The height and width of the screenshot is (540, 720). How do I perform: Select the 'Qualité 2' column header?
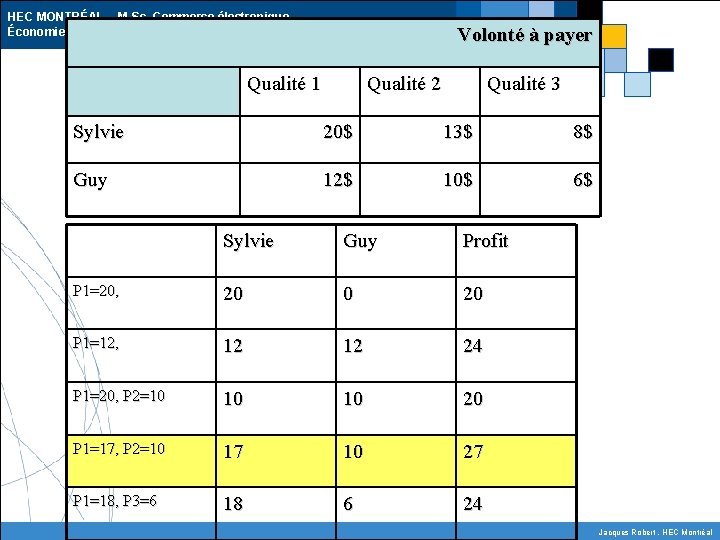(404, 84)
